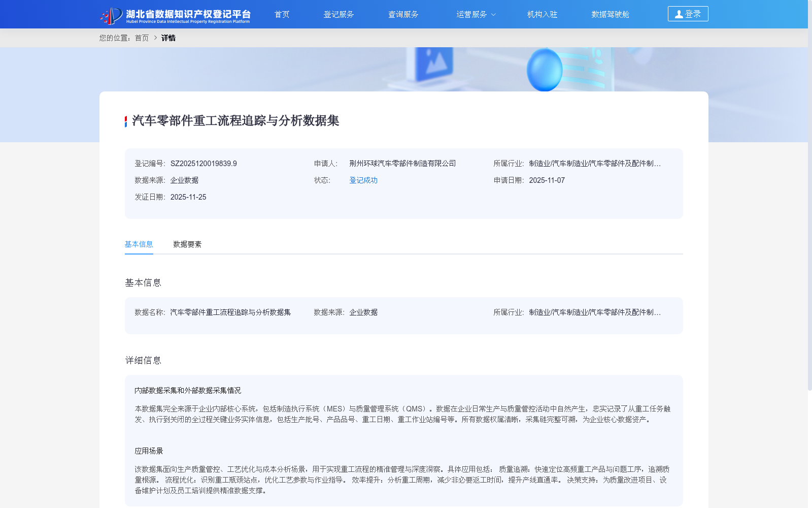Open the 数据驾驶舱 menu item
The height and width of the screenshot is (508, 812).
[x=610, y=14]
